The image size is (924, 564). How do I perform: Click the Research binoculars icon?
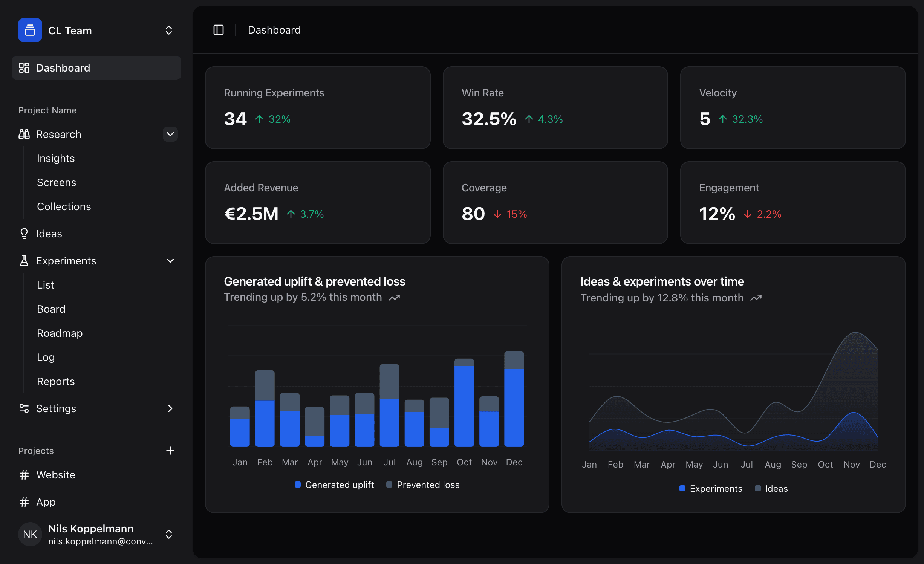24,134
